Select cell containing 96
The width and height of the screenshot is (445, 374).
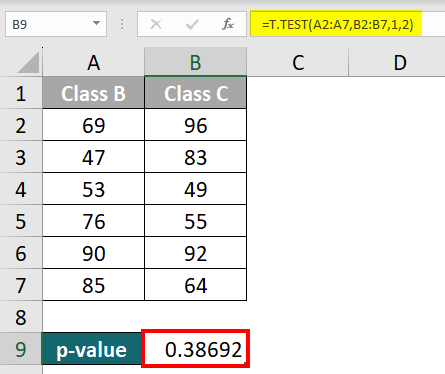[196, 125]
